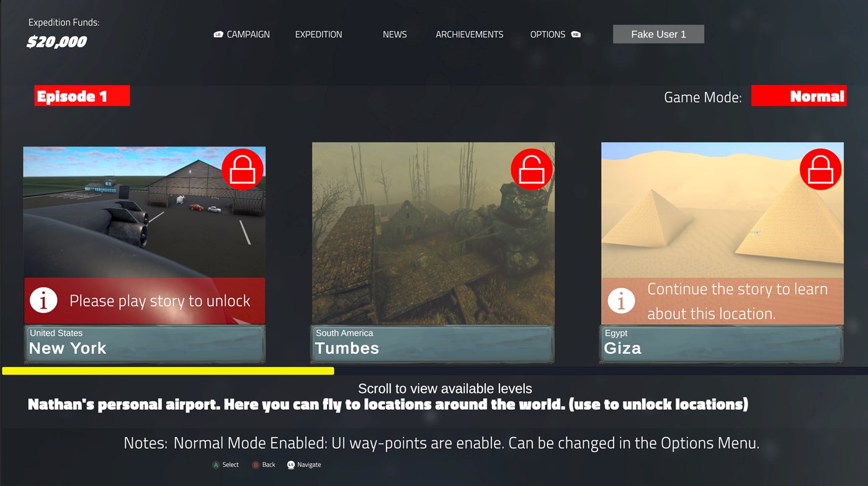Screen dimensions: 868x486
Task: Click the yellow level scroll bar
Action: [x=168, y=371]
